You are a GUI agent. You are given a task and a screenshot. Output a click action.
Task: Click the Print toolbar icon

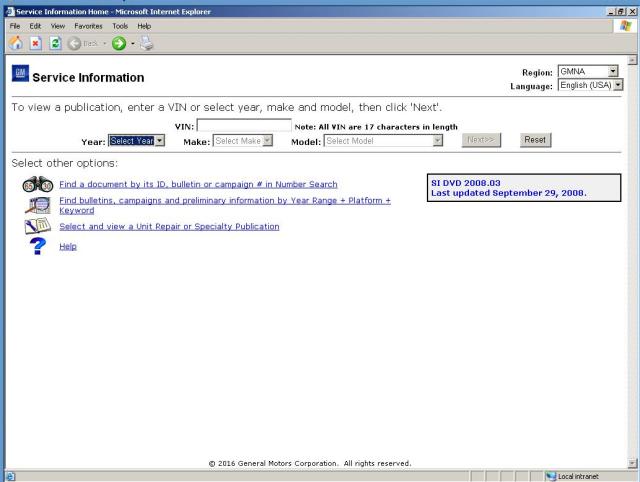click(147, 45)
